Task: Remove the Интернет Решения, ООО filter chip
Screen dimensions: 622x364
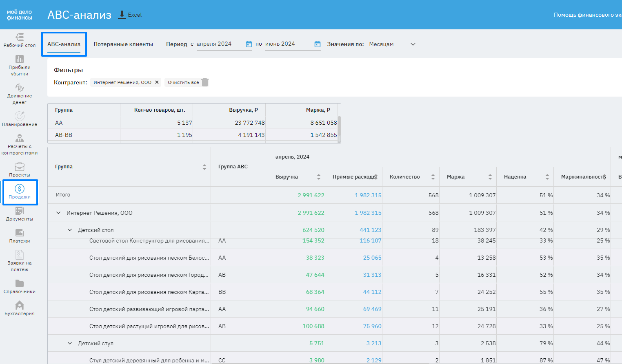Action: [157, 82]
